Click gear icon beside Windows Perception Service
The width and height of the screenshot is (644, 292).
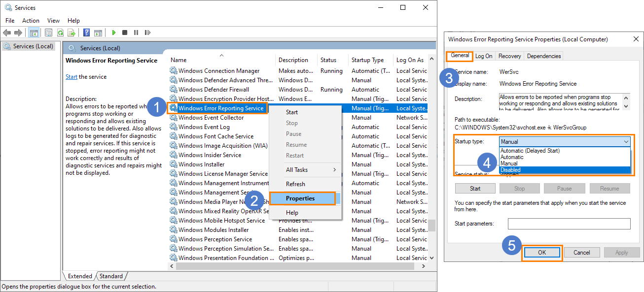[x=173, y=239]
